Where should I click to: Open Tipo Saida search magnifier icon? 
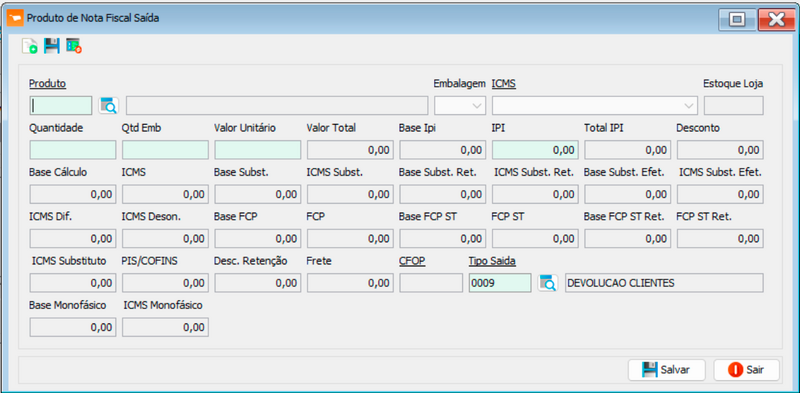[x=547, y=283]
